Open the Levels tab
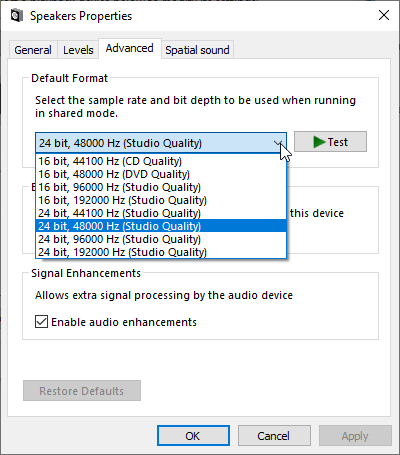The image size is (400, 455). click(78, 50)
